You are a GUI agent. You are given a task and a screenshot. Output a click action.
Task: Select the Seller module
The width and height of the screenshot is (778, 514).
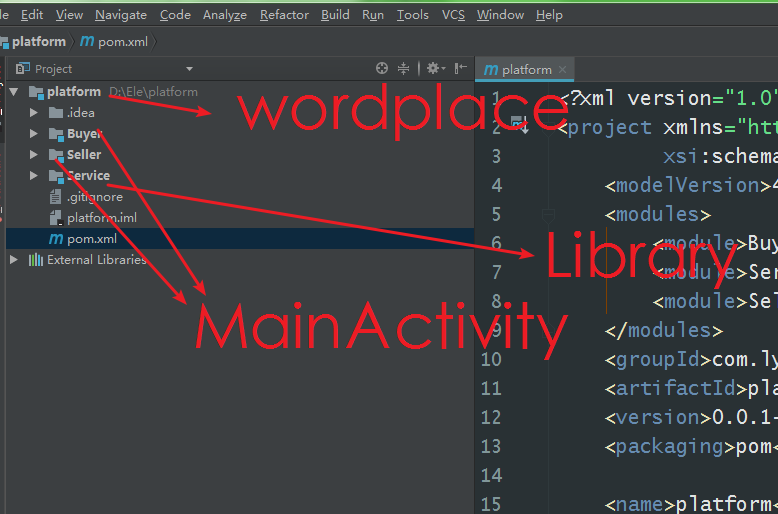(84, 155)
